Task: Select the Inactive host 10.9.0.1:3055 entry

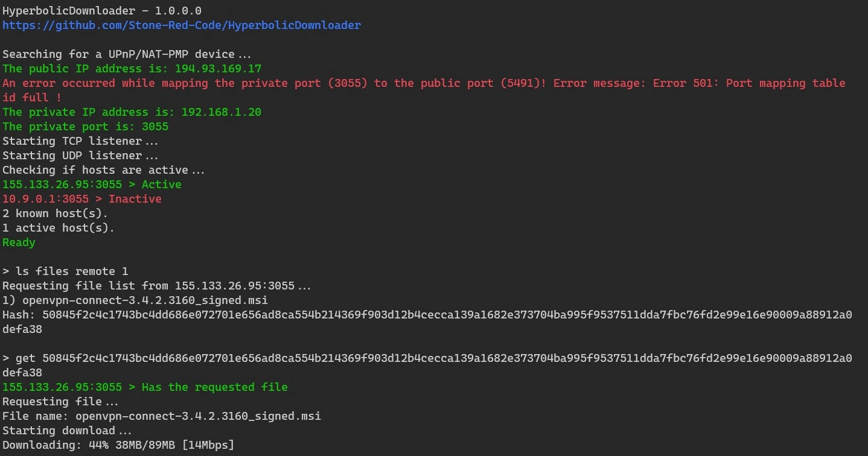Action: (81, 199)
